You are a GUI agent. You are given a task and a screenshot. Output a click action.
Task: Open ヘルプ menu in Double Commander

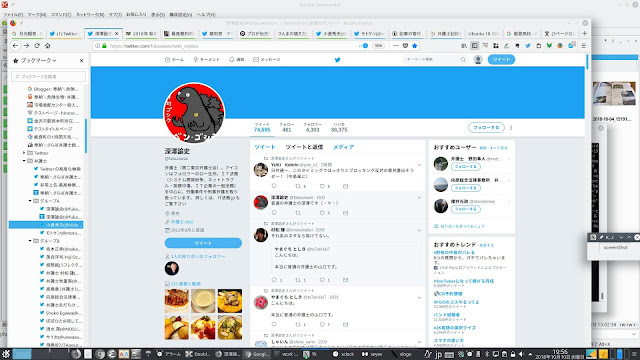206,14
